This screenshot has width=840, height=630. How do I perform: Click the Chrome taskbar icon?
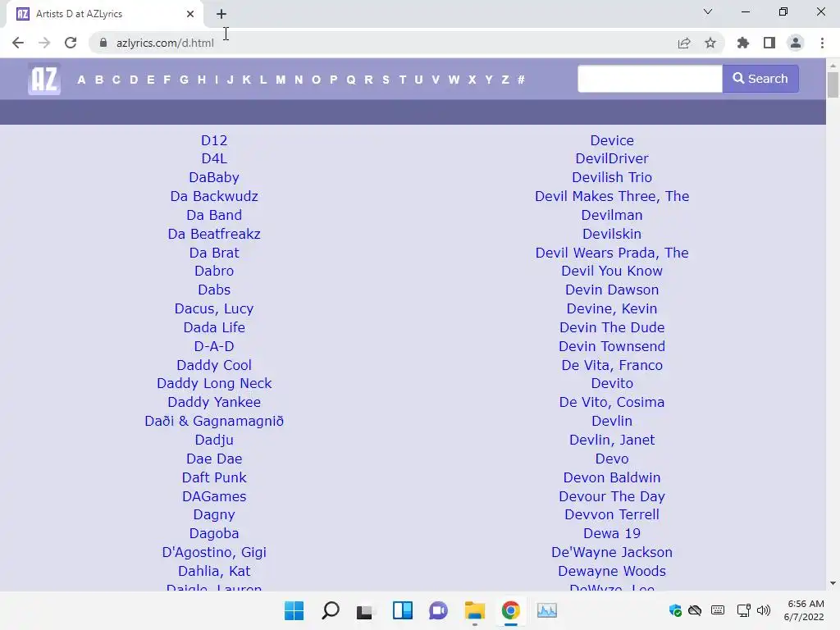[510, 610]
